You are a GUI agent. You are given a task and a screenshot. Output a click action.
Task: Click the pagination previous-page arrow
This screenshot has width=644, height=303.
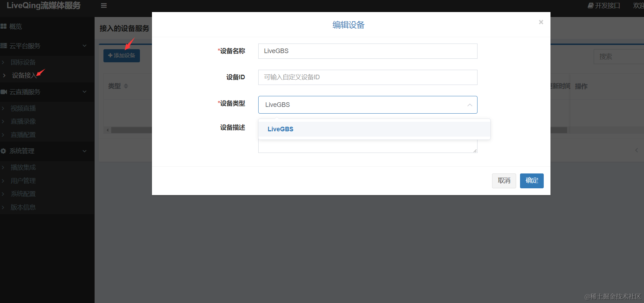[x=636, y=150]
